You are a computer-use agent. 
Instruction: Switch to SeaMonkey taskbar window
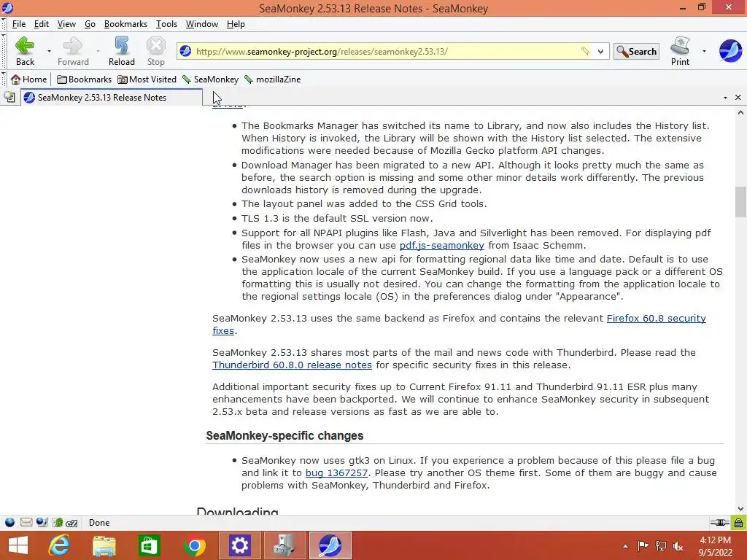(330, 545)
